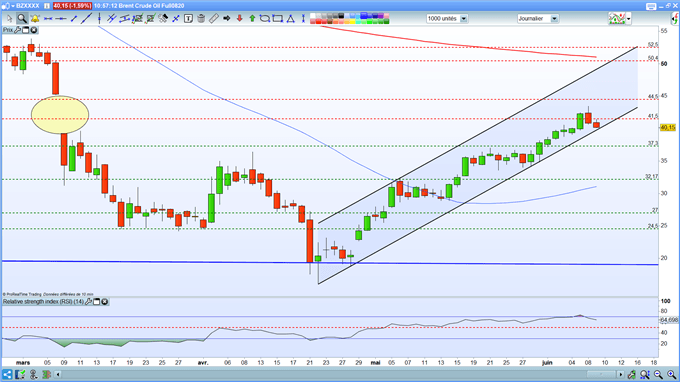Select the arrow cursor tool
This screenshot has height=382, width=680.
9,18
